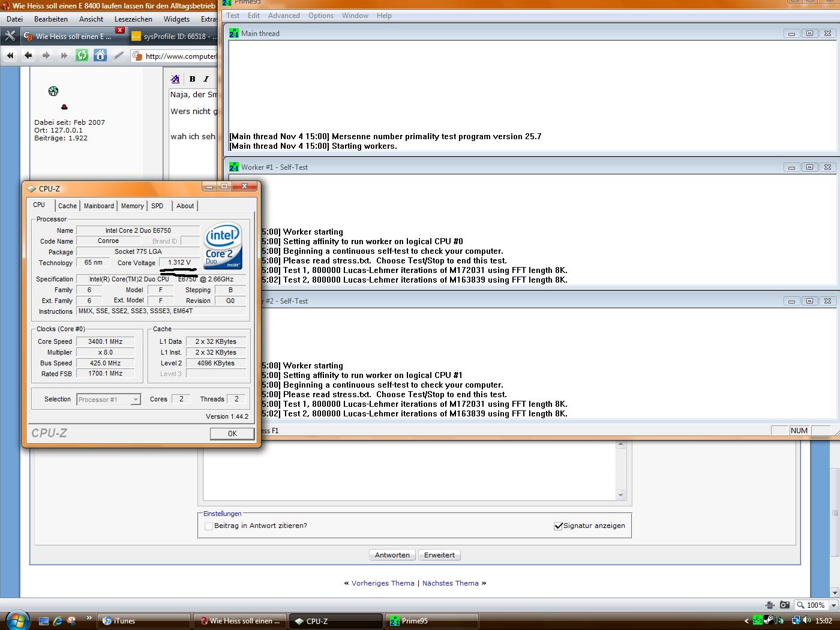Screen dimensions: 840x630
Task: Toggle italic in forum editor
Action: [206, 79]
